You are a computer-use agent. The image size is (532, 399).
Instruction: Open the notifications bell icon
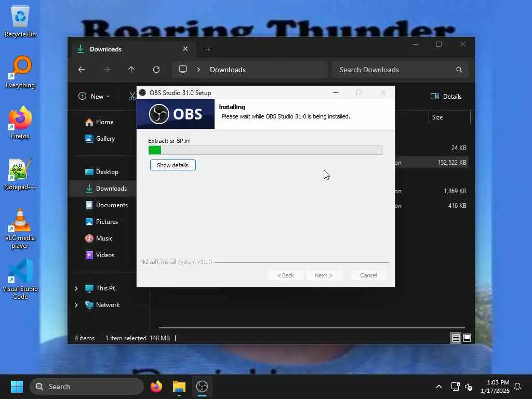[517, 387]
